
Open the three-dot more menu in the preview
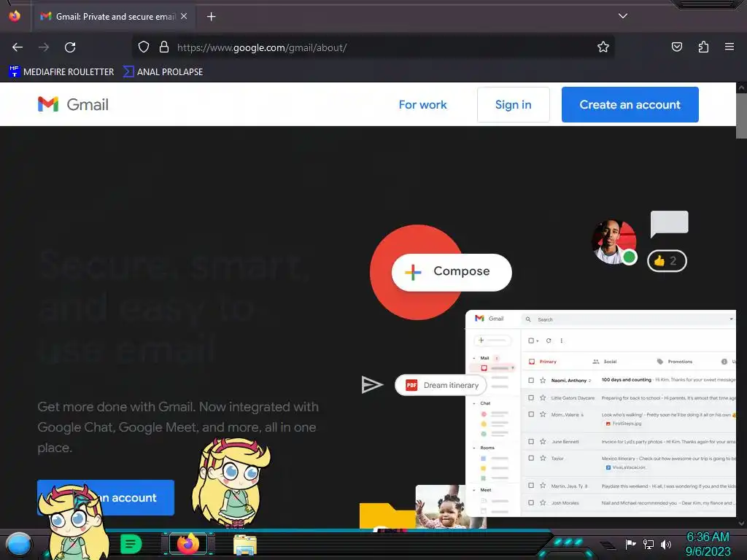coord(562,341)
